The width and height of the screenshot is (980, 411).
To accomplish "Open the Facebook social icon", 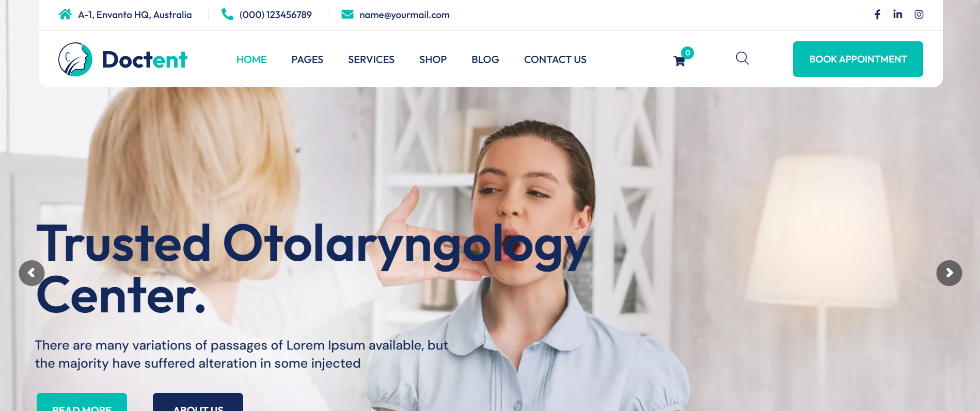I will click(x=877, y=14).
